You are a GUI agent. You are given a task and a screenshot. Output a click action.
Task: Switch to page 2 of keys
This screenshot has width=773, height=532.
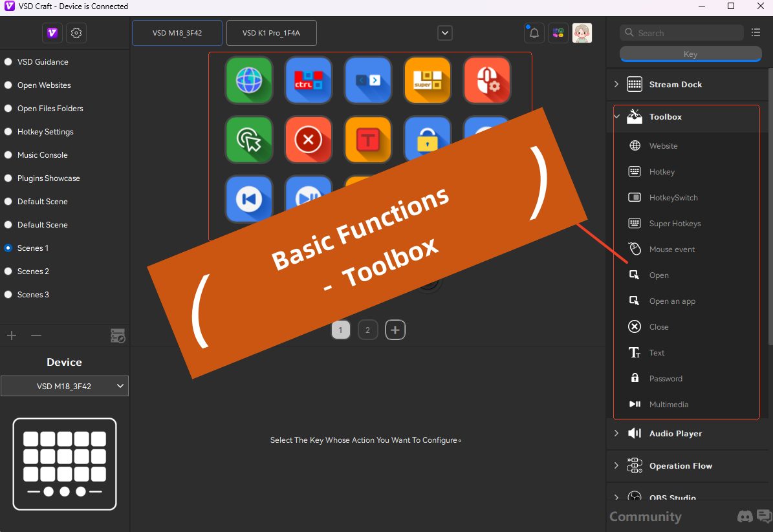[367, 330]
